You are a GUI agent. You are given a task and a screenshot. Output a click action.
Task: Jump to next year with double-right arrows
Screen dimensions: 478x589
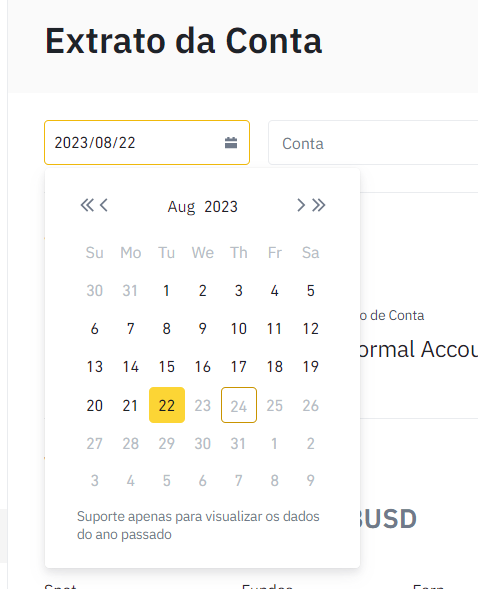click(318, 205)
